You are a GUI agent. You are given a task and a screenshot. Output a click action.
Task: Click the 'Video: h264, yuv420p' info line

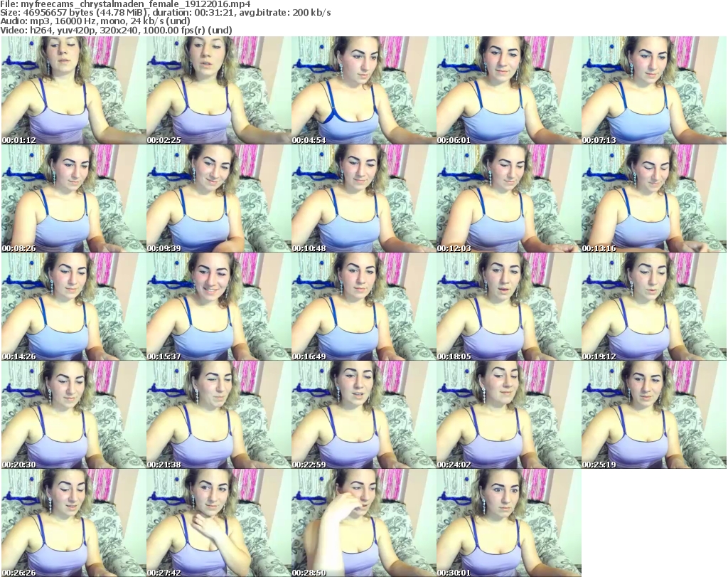pyautogui.click(x=116, y=31)
